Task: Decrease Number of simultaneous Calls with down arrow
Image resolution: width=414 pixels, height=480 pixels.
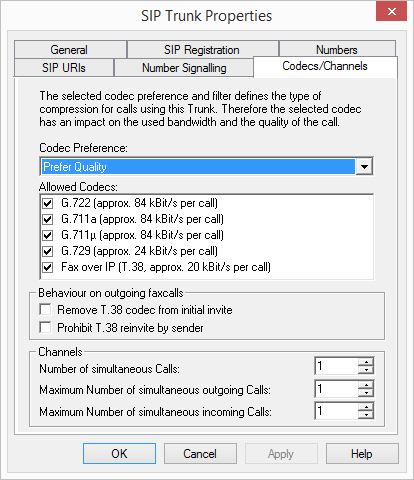Action: point(366,370)
